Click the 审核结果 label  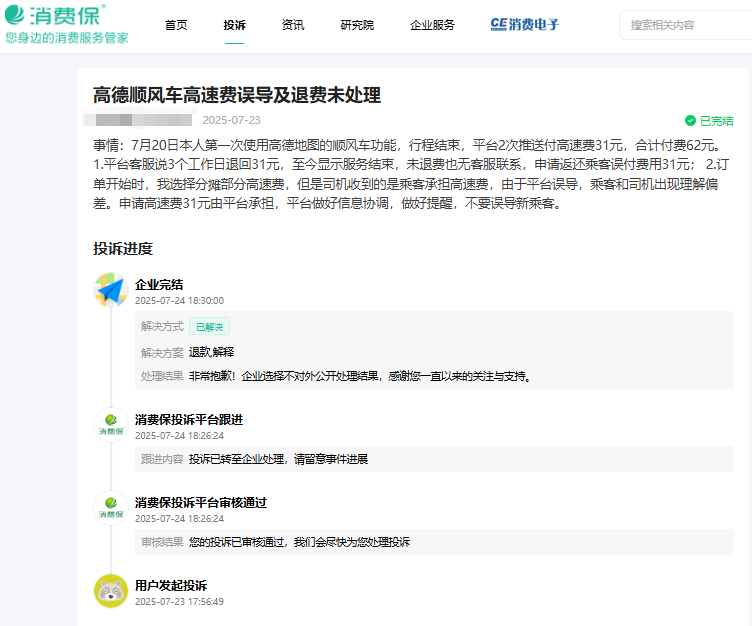click(x=162, y=542)
